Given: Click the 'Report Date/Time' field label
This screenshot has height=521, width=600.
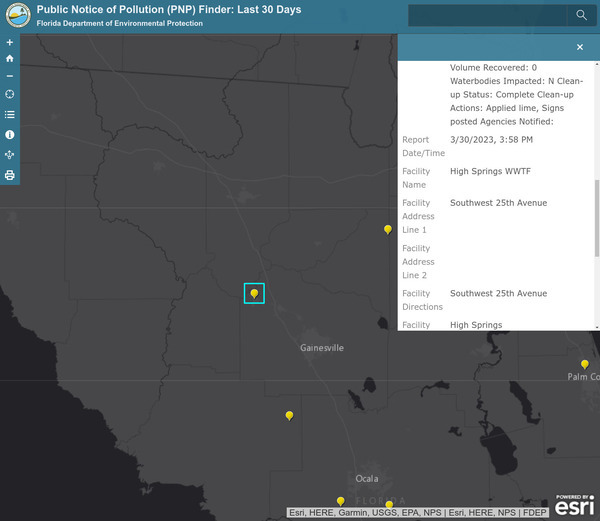Looking at the screenshot, I should pos(423,147).
